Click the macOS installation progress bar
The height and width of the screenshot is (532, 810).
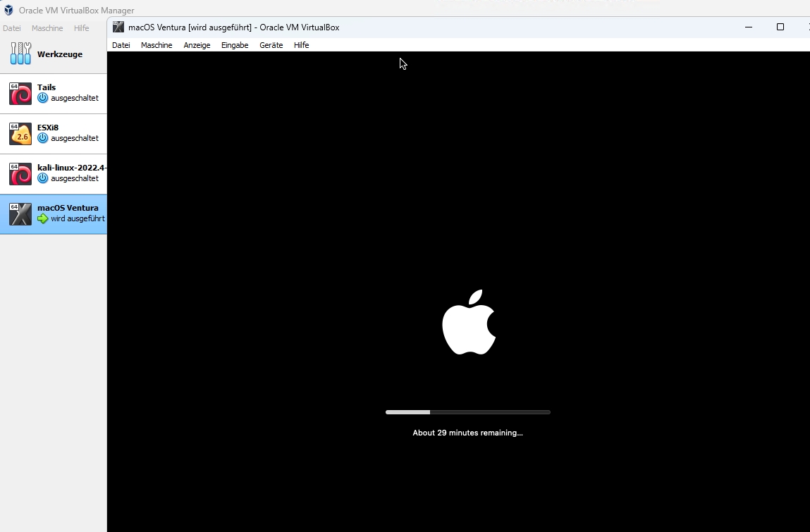(x=468, y=412)
